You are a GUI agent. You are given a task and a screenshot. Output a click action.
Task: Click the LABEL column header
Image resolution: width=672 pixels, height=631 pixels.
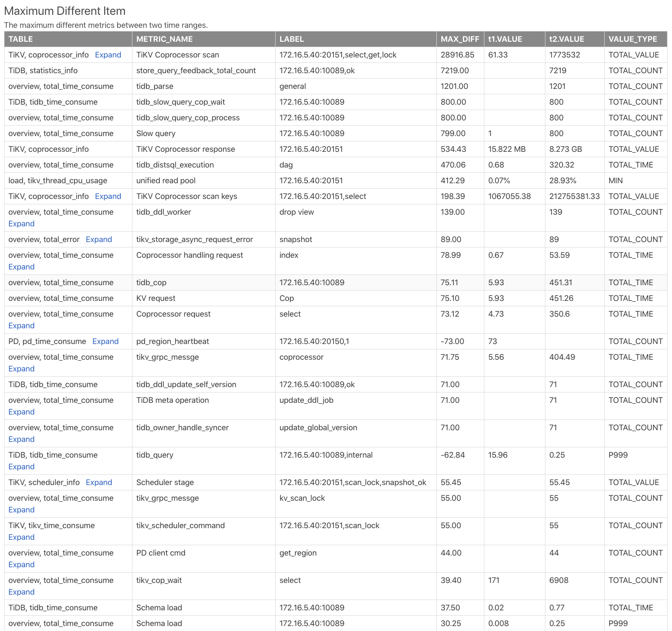(x=292, y=39)
